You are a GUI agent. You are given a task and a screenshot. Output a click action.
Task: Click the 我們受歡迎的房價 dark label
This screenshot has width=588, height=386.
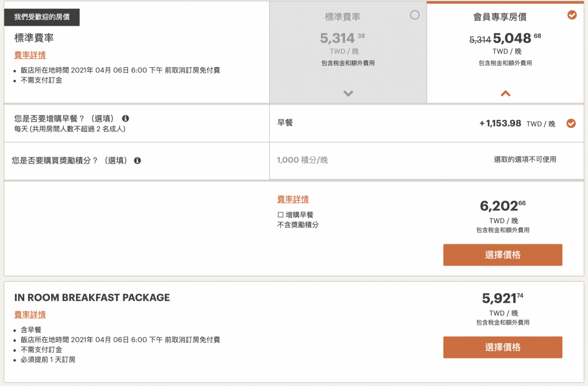pos(42,17)
